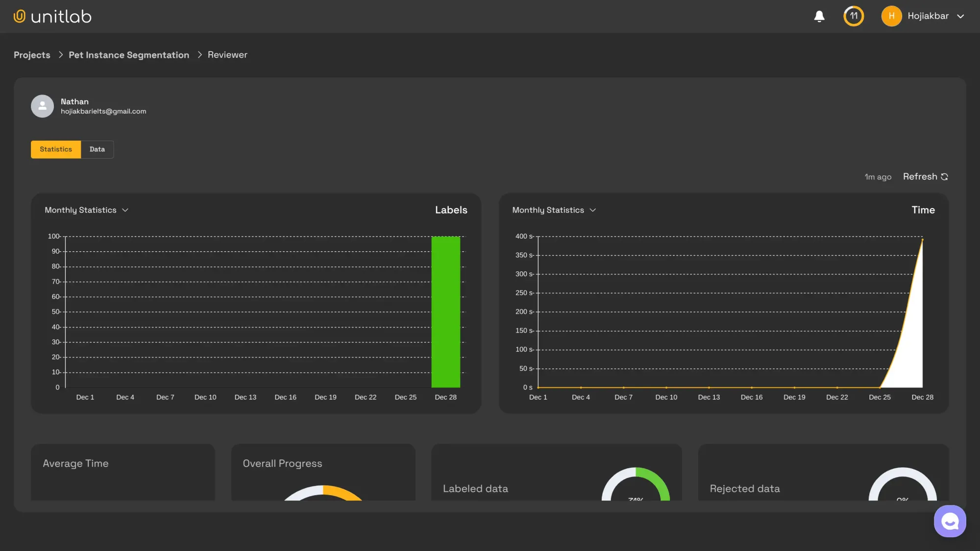Navigate to Projects breadcrumb
This screenshot has width=980, height=551.
32,54
